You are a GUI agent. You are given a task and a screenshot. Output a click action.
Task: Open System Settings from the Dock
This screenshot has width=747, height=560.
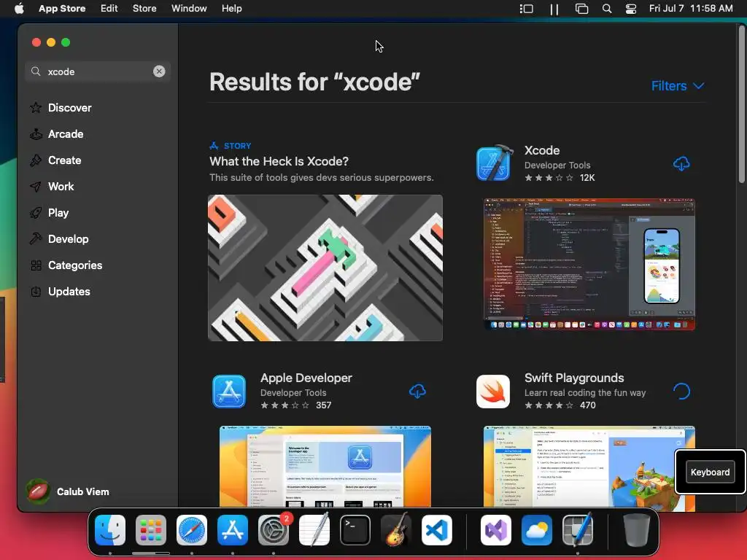274,530
